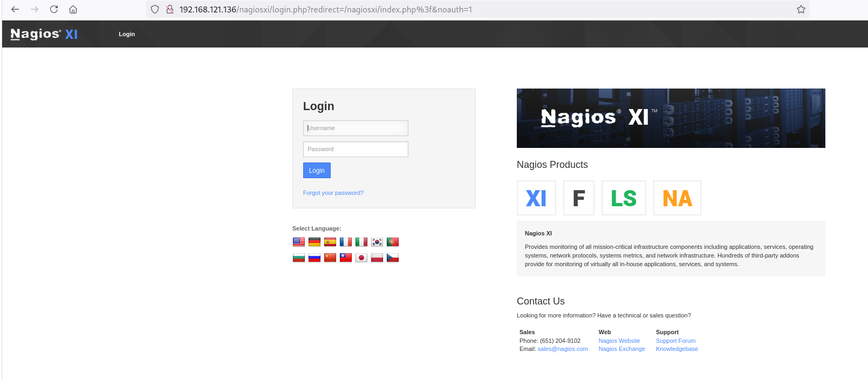The height and width of the screenshot is (379, 868).
Task: Select the Japanese flag language
Action: tap(361, 258)
